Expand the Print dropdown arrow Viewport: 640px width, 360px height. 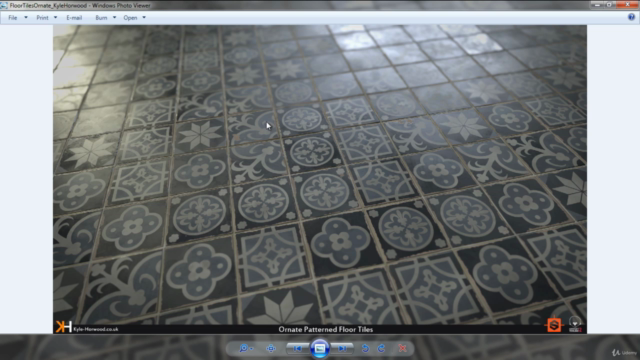click(56, 18)
